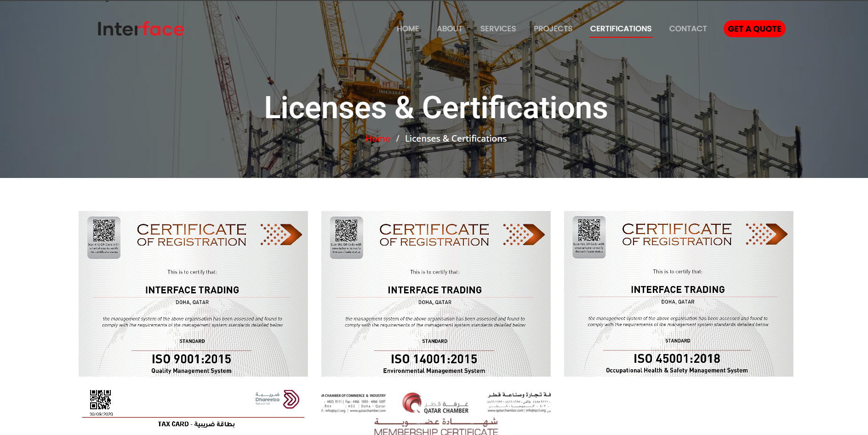Click the 'MEMBERSHIP CERTIFICATE' heading text
This screenshot has height=435, width=868.
[436, 431]
